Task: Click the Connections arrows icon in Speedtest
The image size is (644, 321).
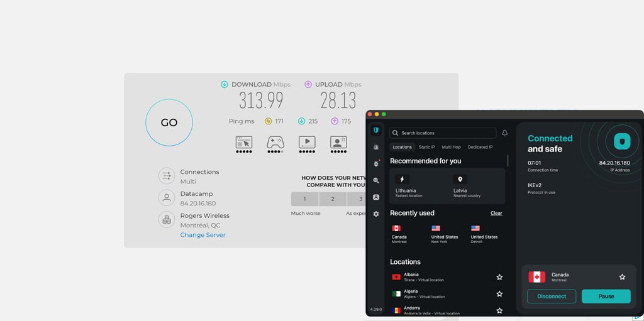Action: [x=167, y=176]
